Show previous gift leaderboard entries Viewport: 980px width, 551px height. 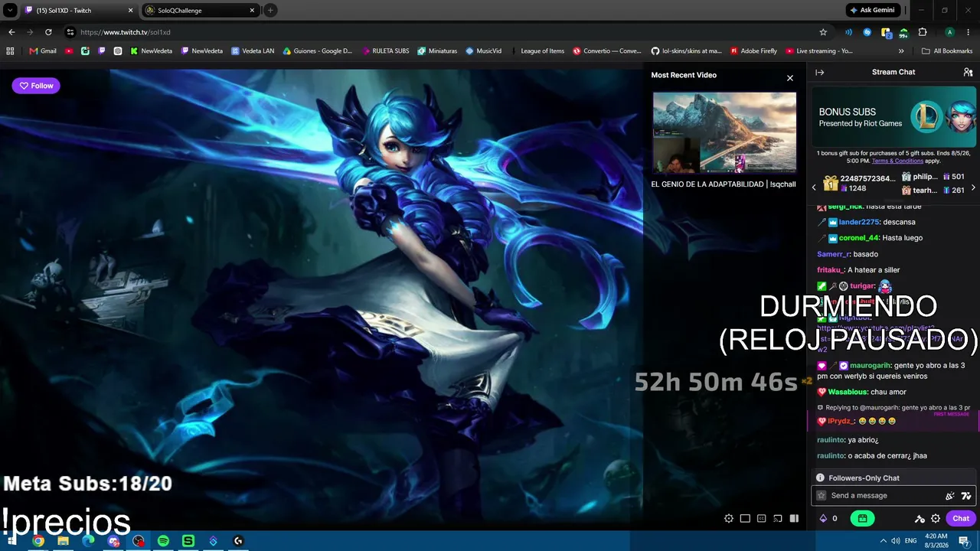(814, 187)
